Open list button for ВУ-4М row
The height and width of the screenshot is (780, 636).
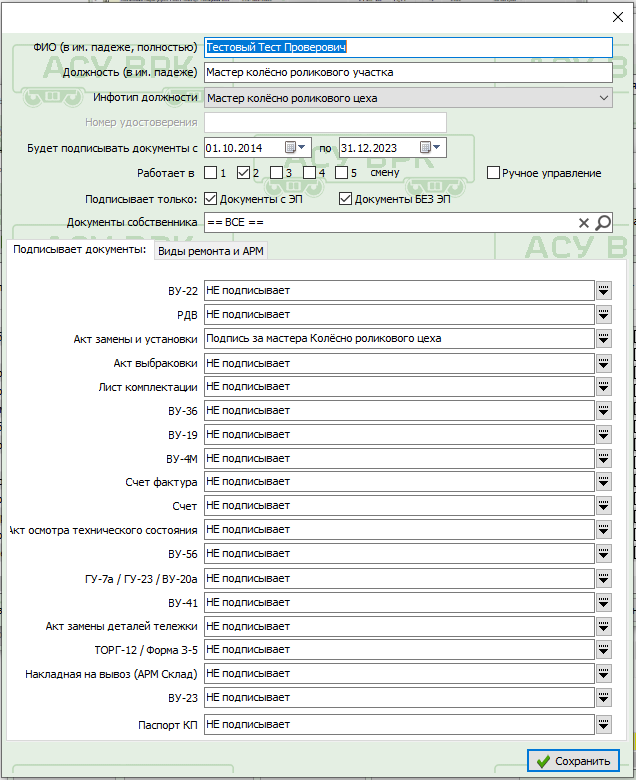point(604,459)
